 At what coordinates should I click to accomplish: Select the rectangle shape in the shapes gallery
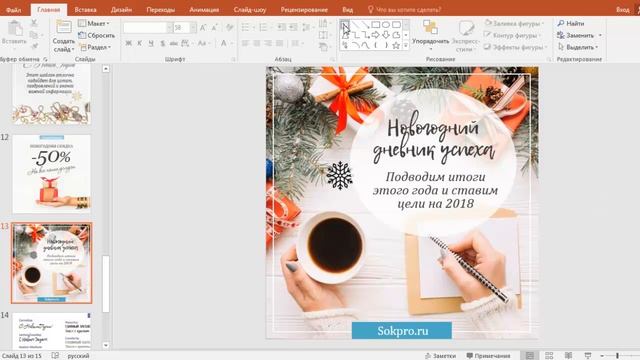(x=376, y=25)
